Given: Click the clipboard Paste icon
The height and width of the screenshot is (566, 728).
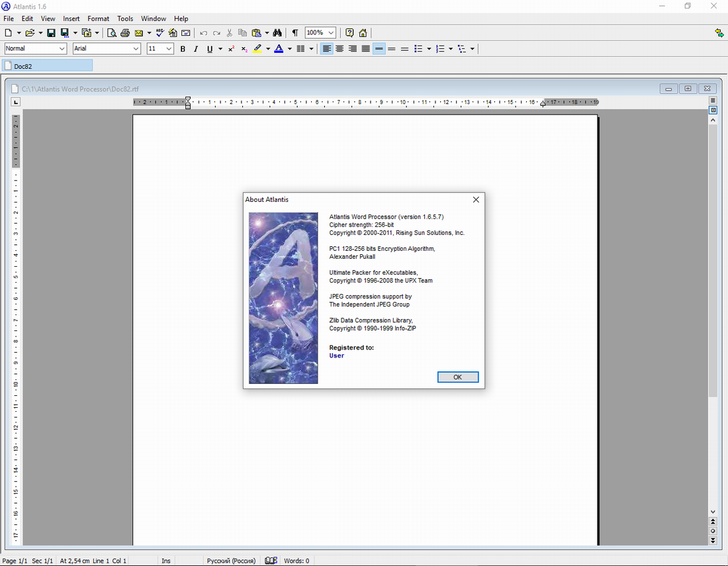Looking at the screenshot, I should tap(256, 33).
